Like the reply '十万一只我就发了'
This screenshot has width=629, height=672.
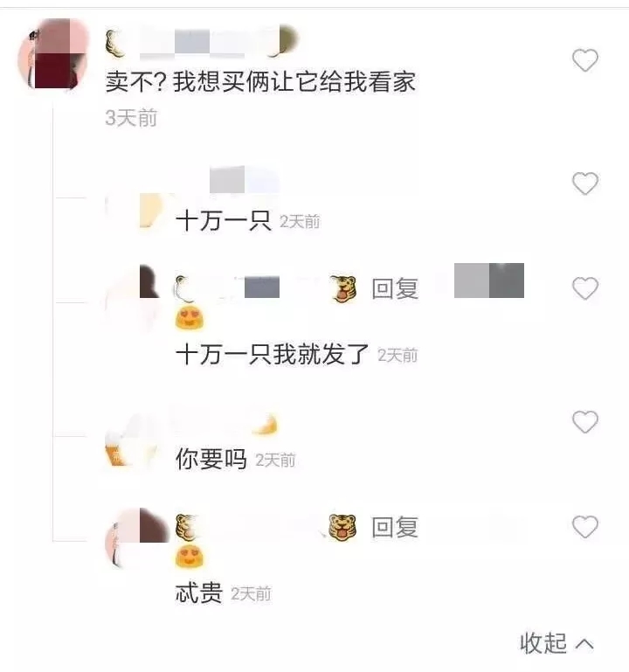click(585, 288)
